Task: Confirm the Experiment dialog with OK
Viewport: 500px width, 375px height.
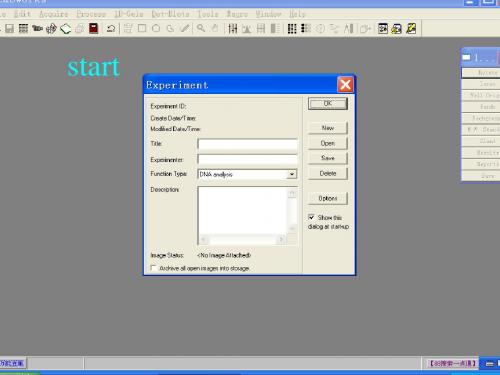Action: tap(328, 104)
